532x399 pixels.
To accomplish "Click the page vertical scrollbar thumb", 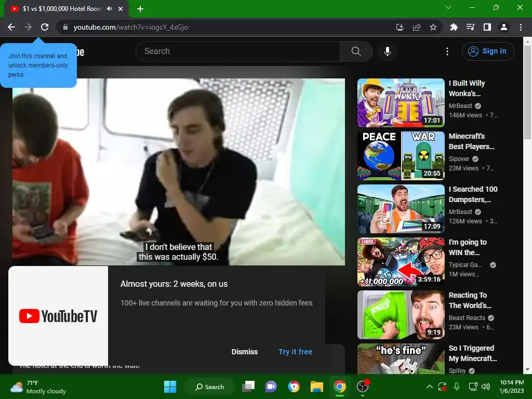I will coord(527,92).
